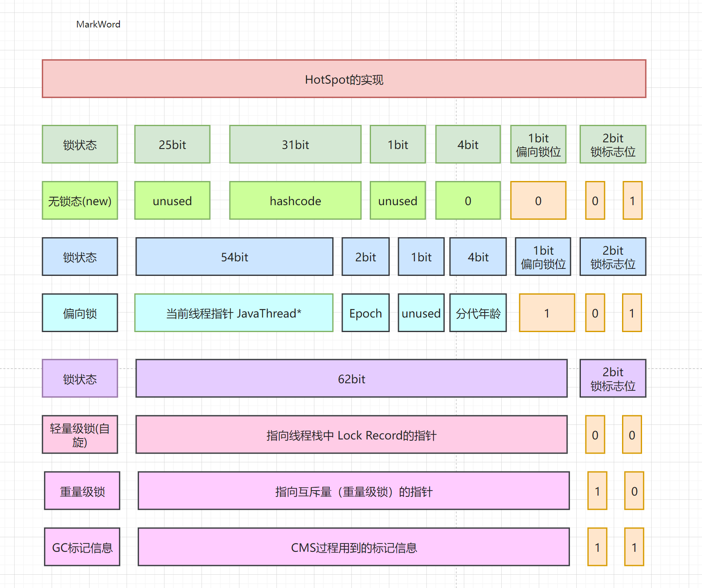Click the Epoch box
This screenshot has height=588, width=702.
(x=366, y=313)
